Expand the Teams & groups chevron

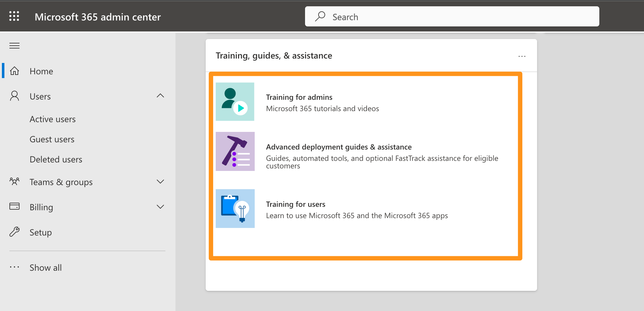pos(160,182)
